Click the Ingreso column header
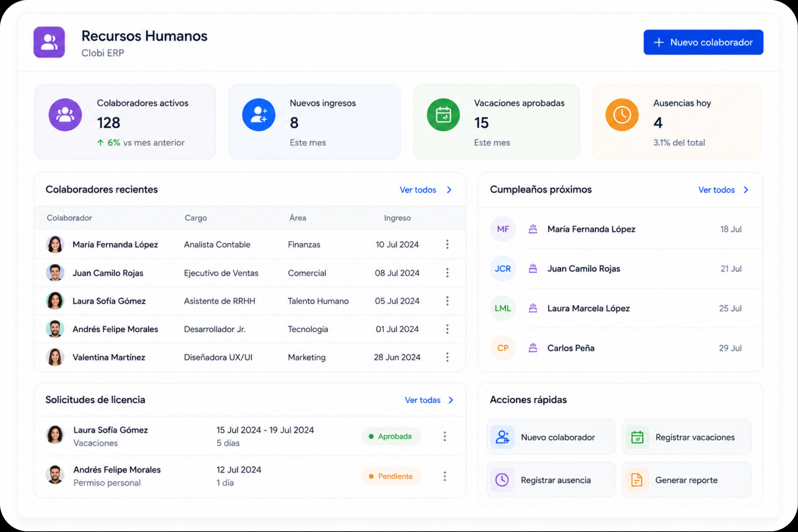 pyautogui.click(x=397, y=218)
